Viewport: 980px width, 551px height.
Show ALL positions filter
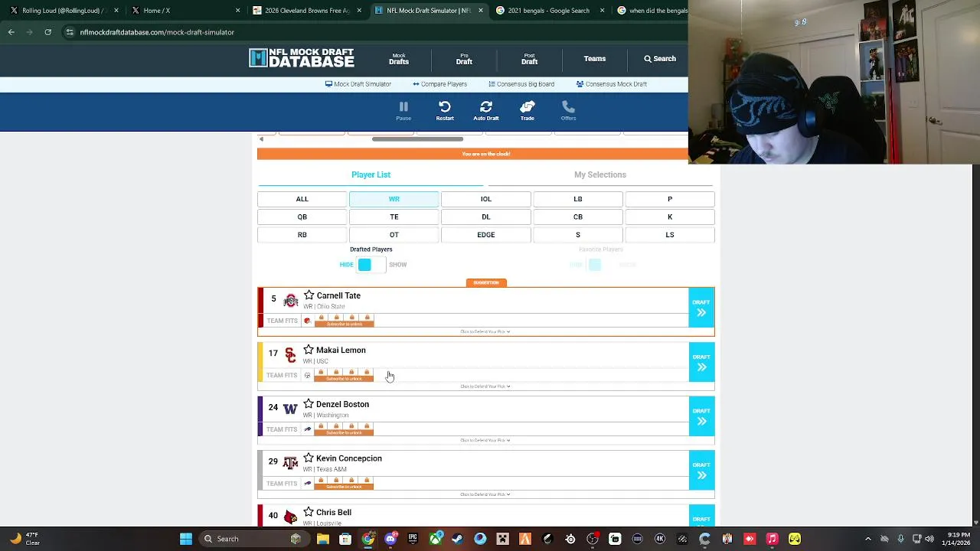click(x=302, y=199)
